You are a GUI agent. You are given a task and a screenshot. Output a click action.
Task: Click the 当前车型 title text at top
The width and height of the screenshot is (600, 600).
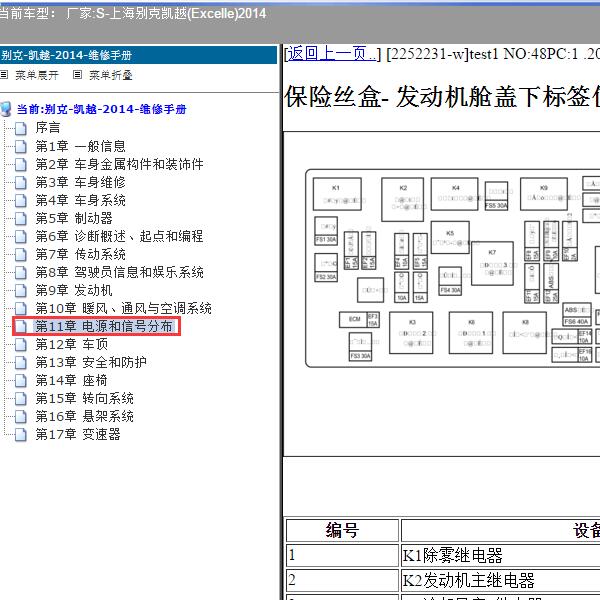[x=133, y=14]
